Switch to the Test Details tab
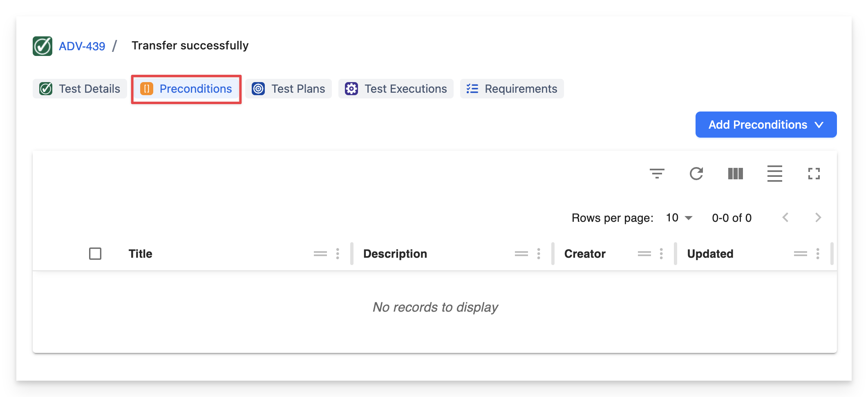The width and height of the screenshot is (868, 397). coord(80,89)
